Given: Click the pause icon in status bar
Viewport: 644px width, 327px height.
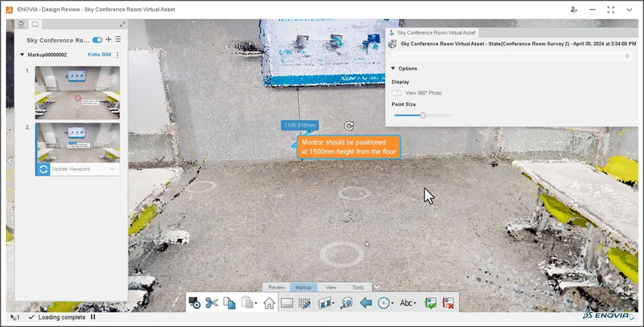Looking at the screenshot, I should tap(93, 317).
